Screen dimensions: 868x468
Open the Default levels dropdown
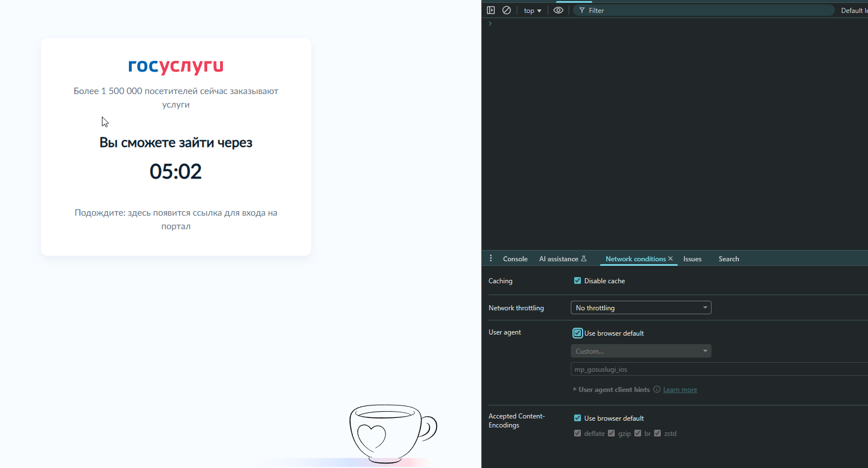854,11
